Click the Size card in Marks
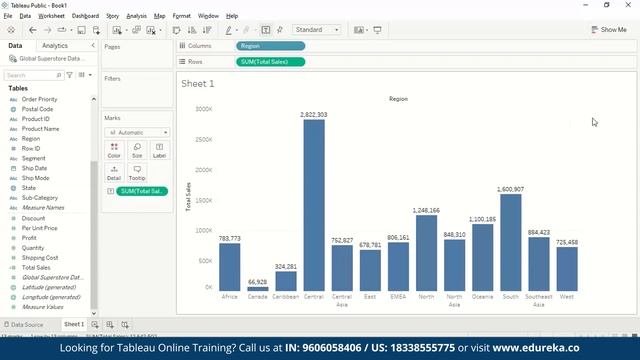Screen dimensions: 640x360 pos(137,150)
